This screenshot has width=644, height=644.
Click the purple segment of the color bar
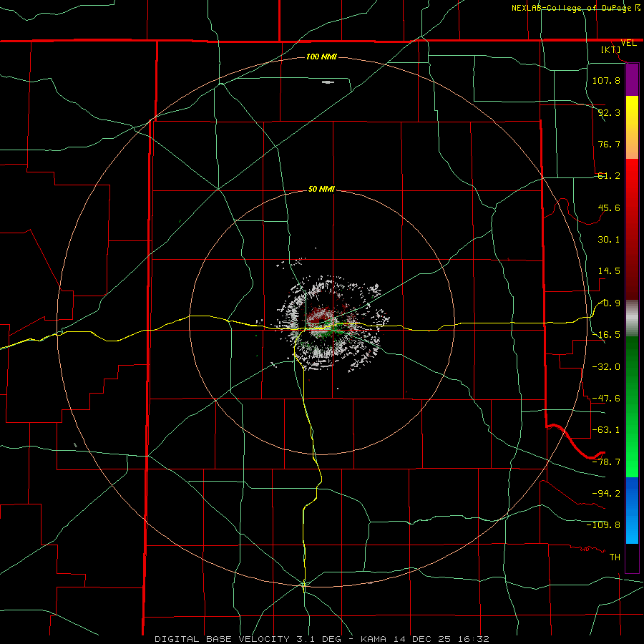tap(632, 79)
